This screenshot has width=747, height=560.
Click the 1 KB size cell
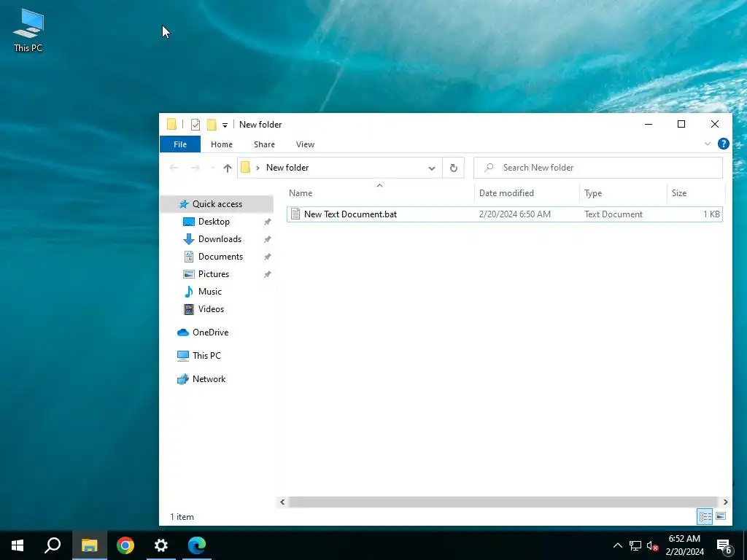click(x=711, y=214)
